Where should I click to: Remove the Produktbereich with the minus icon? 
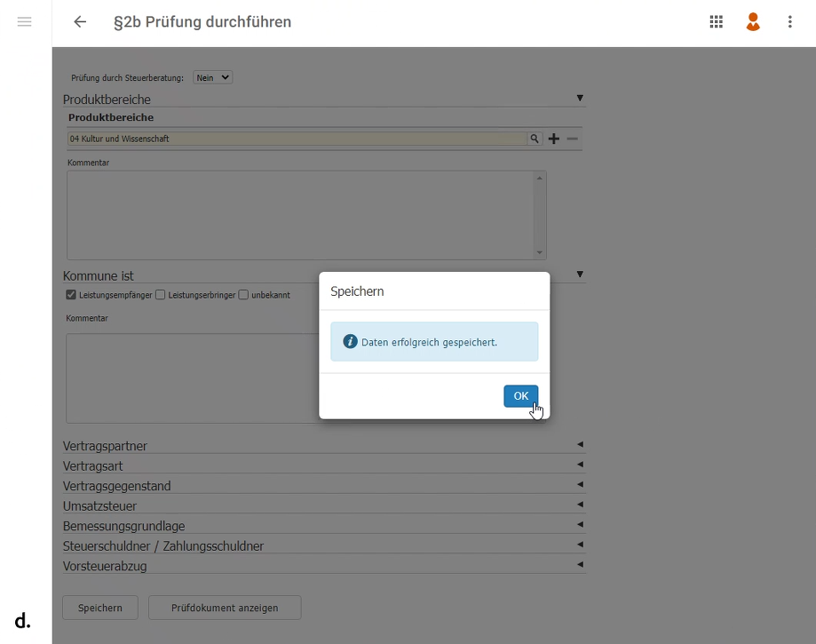click(x=573, y=139)
